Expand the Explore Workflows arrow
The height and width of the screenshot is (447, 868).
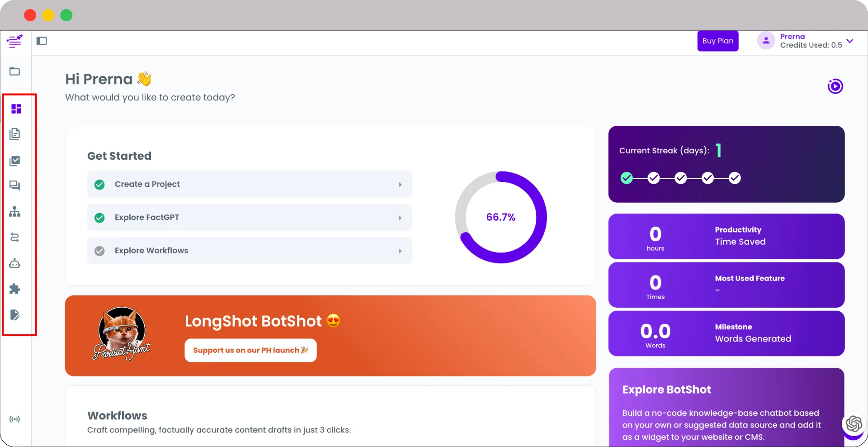point(400,251)
